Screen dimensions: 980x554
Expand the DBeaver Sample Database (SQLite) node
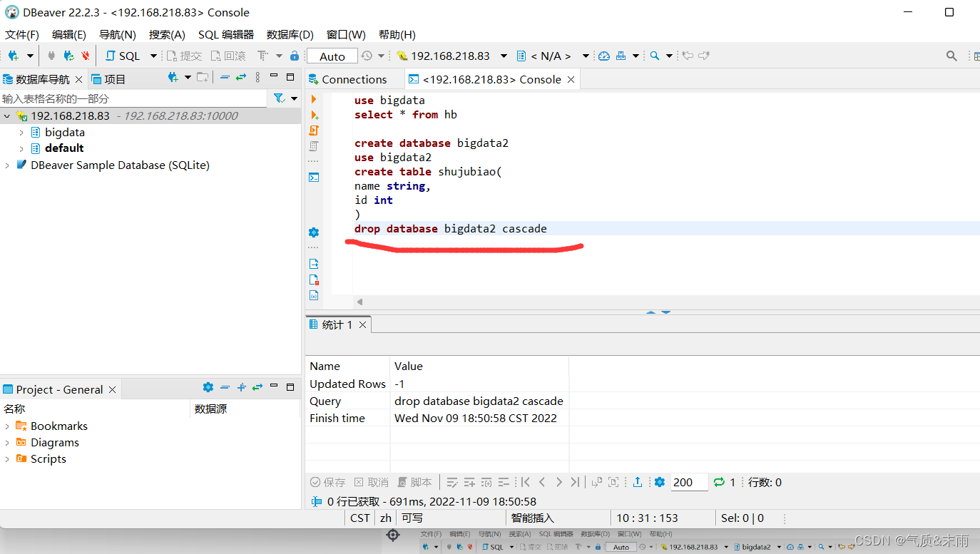click(7, 165)
